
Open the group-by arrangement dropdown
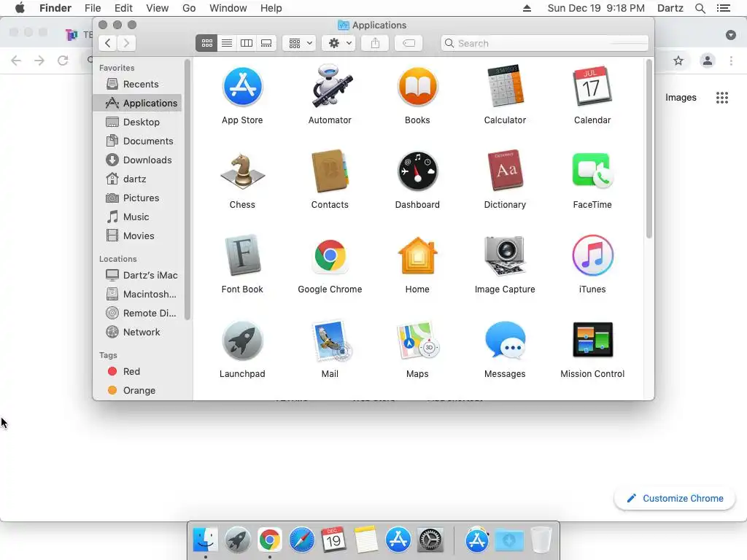pos(299,43)
